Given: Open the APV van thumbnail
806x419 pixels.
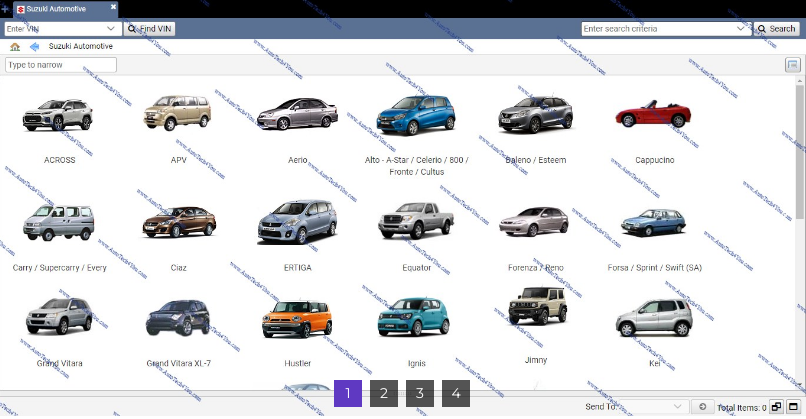Looking at the screenshot, I should pos(177,112).
